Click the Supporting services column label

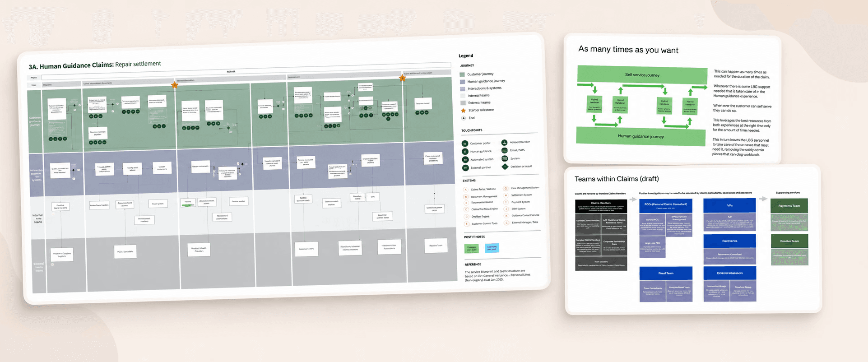click(x=788, y=193)
